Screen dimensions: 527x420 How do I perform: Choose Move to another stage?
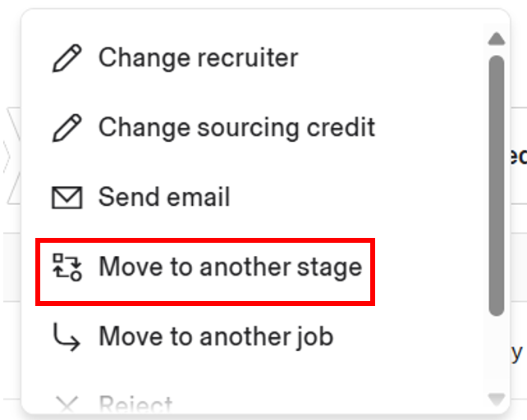tap(230, 267)
